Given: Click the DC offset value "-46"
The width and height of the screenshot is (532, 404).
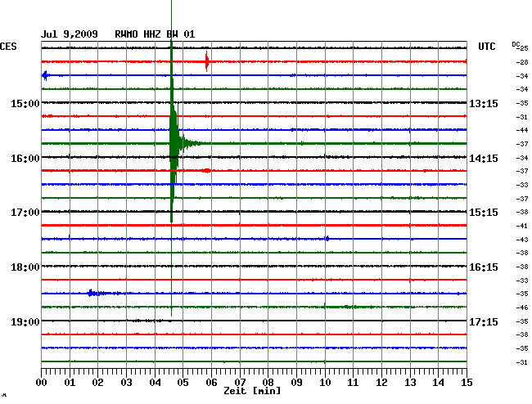Looking at the screenshot, I should [x=522, y=307].
